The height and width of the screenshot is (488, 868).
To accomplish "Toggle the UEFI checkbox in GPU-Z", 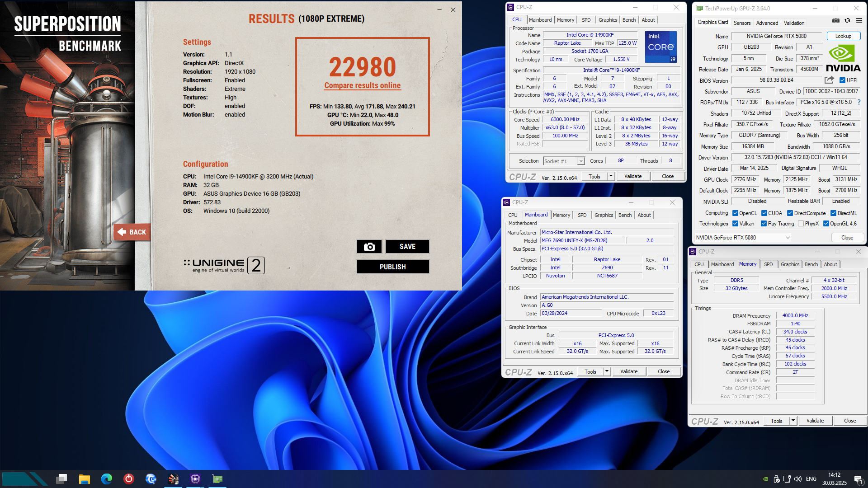I will (842, 80).
